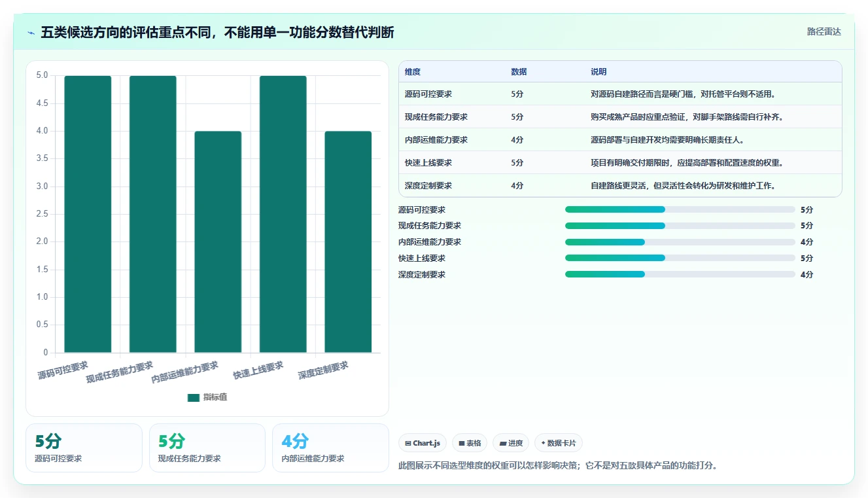The height and width of the screenshot is (498, 868).
Task: Click the lightning icon beside the title
Action: click(x=31, y=33)
